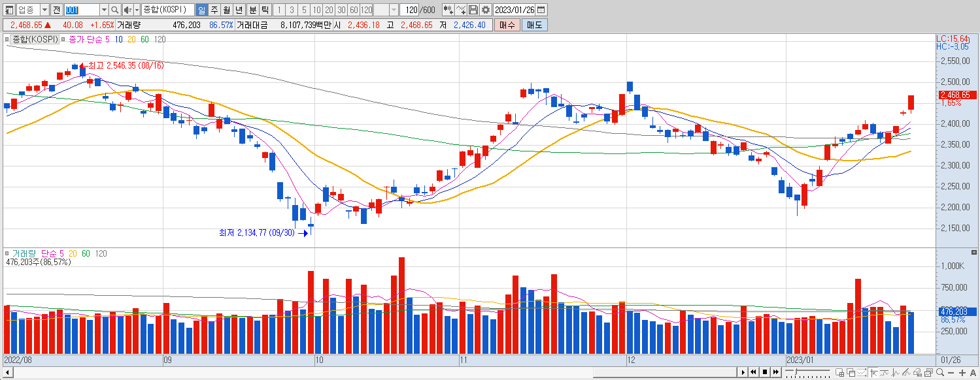Click the A text annotation icon
Viewport: 980px width, 380px height.
973,373
